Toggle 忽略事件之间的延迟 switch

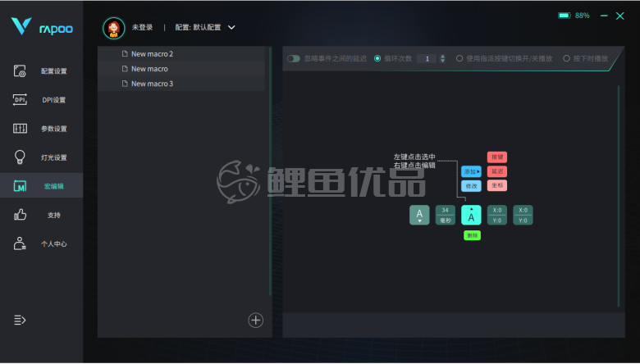point(294,59)
